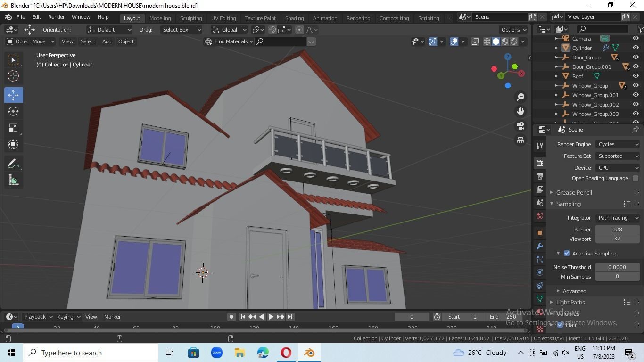Open the Tool properties tab
Viewport: 644px width, 362px height.
[540, 146]
